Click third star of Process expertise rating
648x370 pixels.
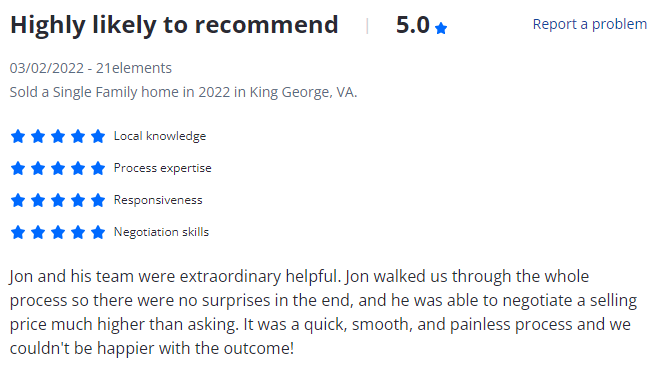tap(58, 168)
